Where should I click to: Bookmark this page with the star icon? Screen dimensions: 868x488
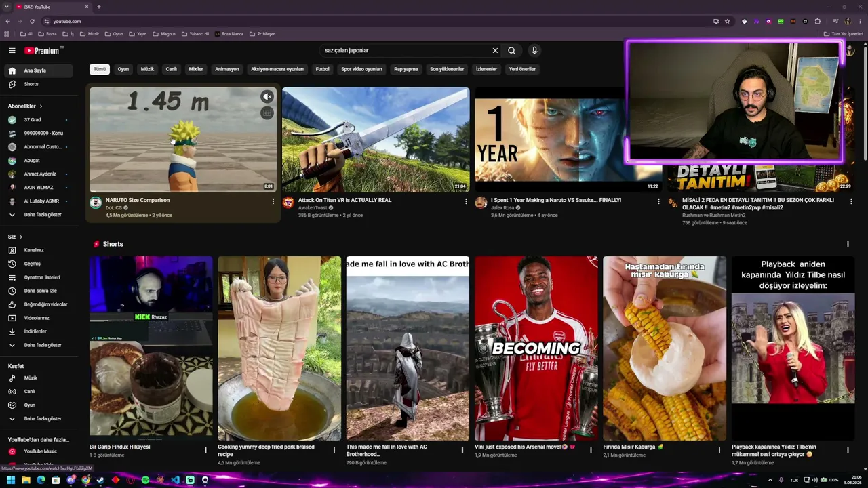coord(728,21)
